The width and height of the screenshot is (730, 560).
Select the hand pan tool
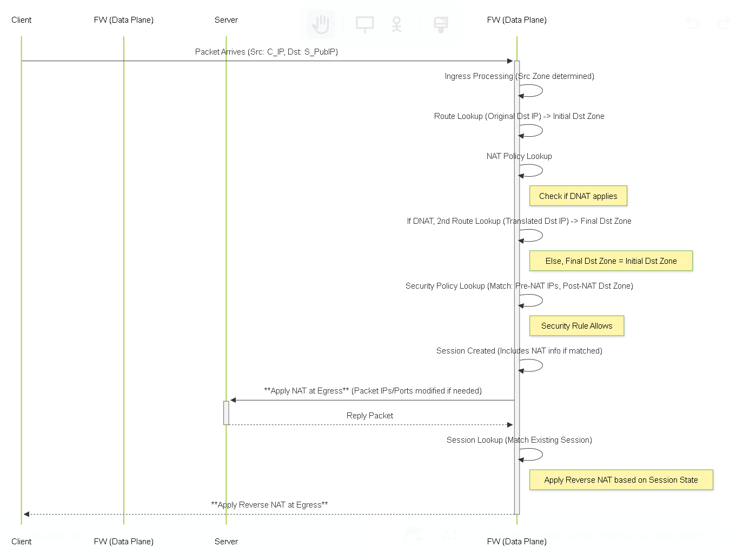321,24
